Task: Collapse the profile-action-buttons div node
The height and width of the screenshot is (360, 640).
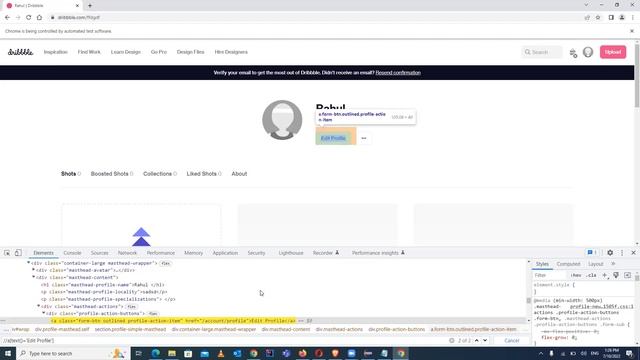Action: (x=44, y=313)
